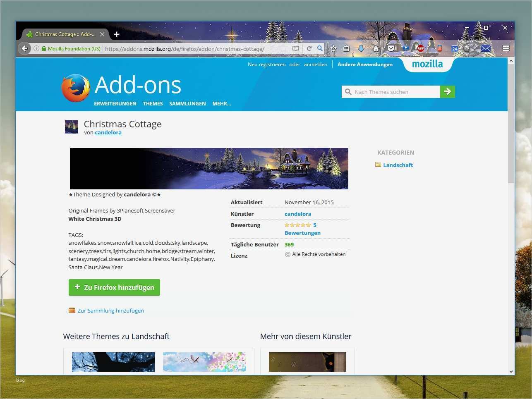
Task: Toggle Reader View in the address bar
Action: tap(295, 48)
